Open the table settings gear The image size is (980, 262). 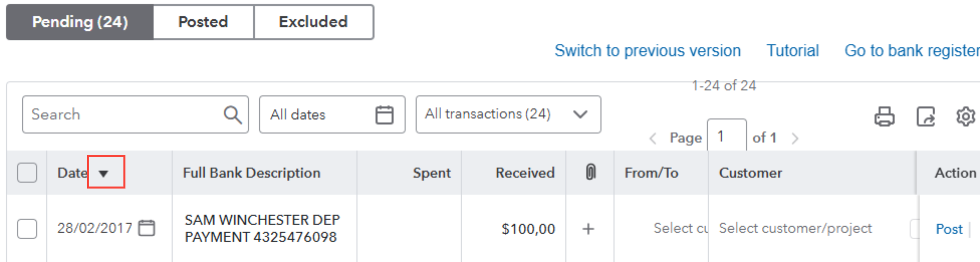(965, 116)
